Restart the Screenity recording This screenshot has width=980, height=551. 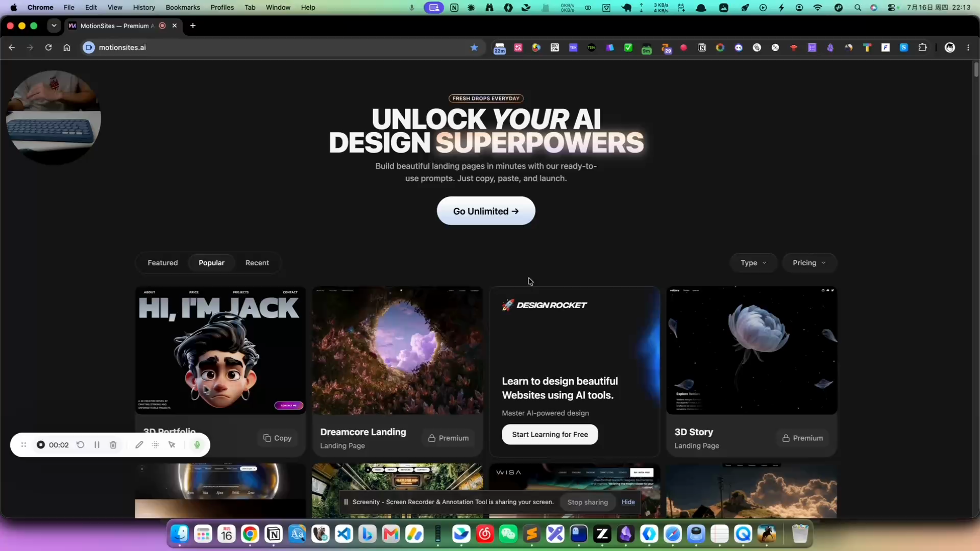[80, 445]
